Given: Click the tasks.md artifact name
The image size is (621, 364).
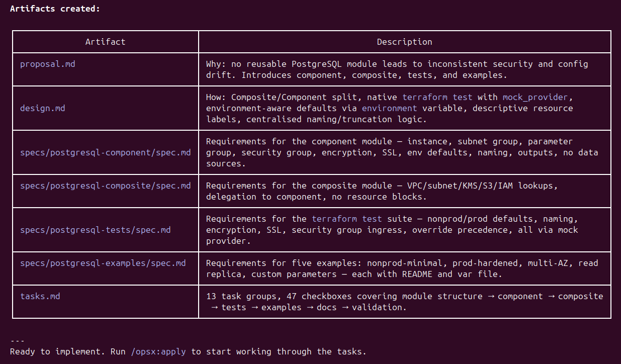Looking at the screenshot, I should [x=40, y=296].
